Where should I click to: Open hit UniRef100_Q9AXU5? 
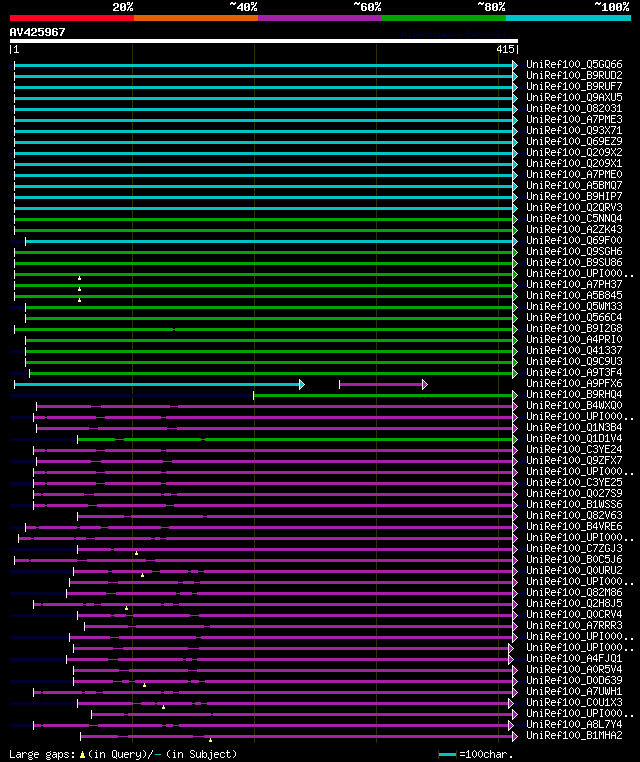574,97
